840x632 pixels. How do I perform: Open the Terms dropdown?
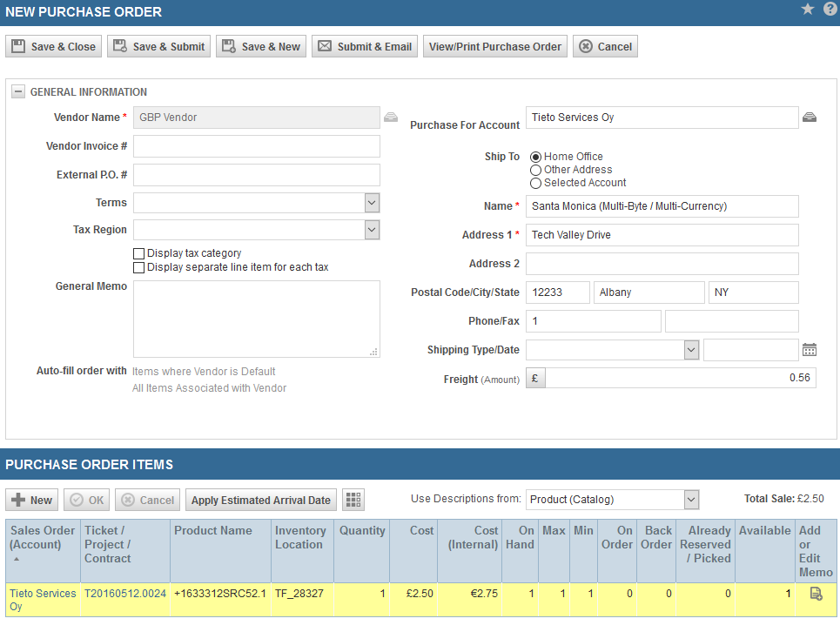tap(372, 203)
